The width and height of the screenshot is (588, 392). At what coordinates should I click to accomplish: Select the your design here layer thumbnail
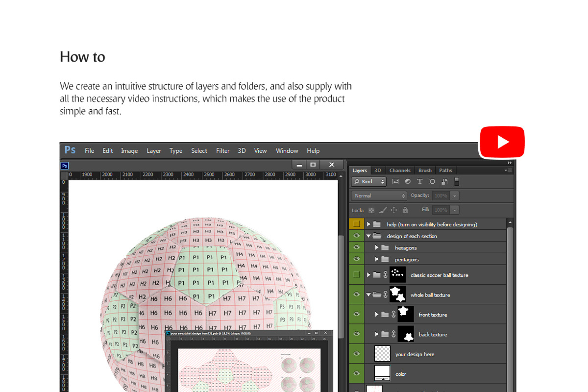click(382, 354)
